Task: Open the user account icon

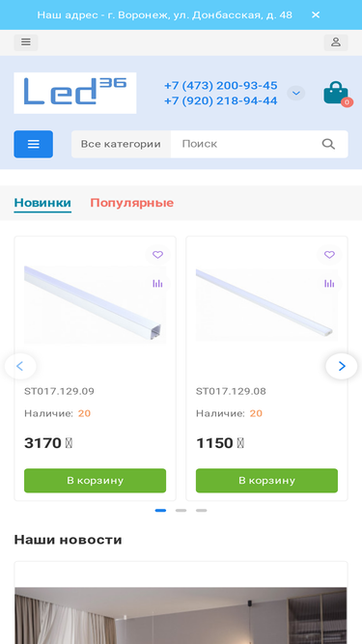Action: pos(336,42)
